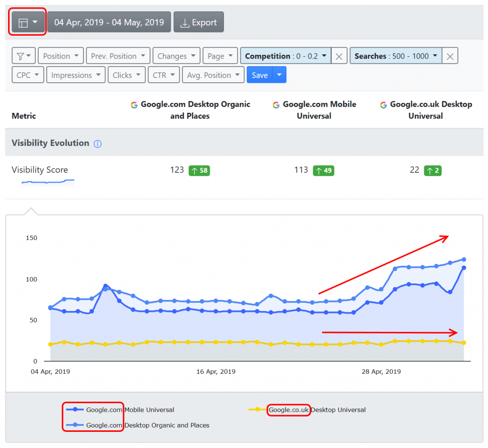Click the 04 Apr, 2019 axis label

pos(51,371)
